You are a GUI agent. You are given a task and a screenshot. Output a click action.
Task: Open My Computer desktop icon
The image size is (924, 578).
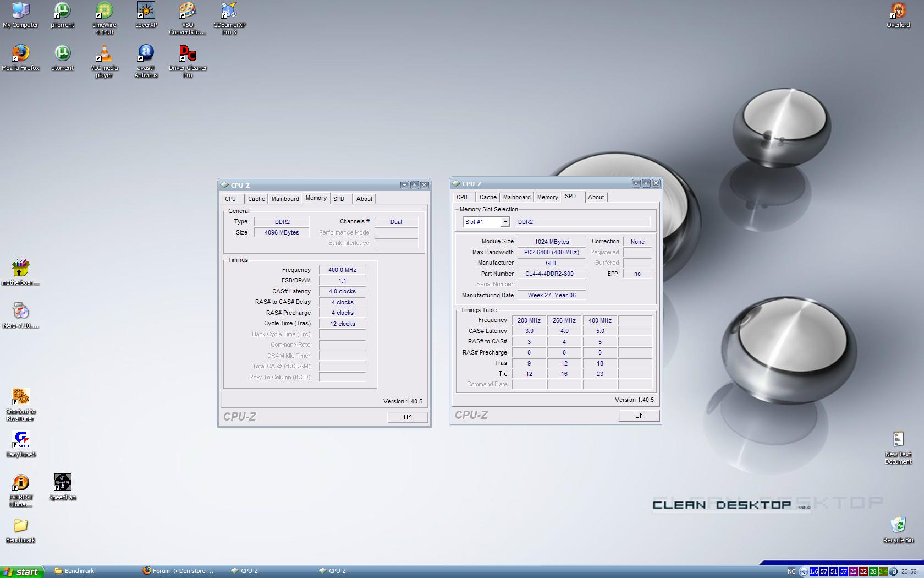(x=20, y=15)
